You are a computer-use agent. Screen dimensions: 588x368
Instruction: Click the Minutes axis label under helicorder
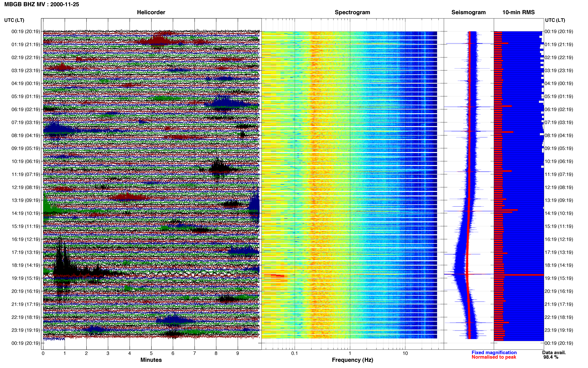tap(151, 360)
